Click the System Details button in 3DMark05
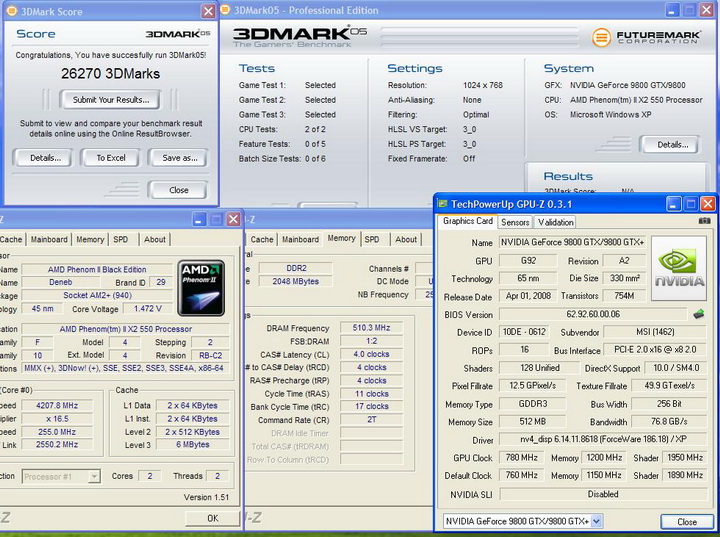 click(x=672, y=145)
